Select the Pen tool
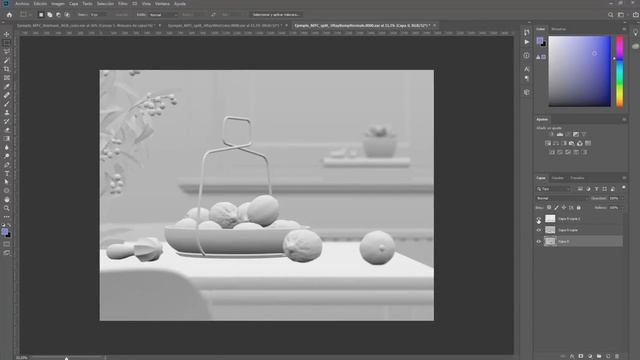The image size is (640, 360). tap(7, 164)
